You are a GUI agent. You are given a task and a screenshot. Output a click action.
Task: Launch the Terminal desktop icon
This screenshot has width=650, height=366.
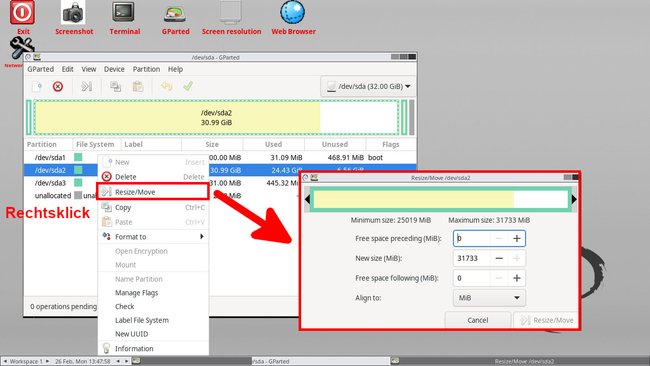point(124,12)
